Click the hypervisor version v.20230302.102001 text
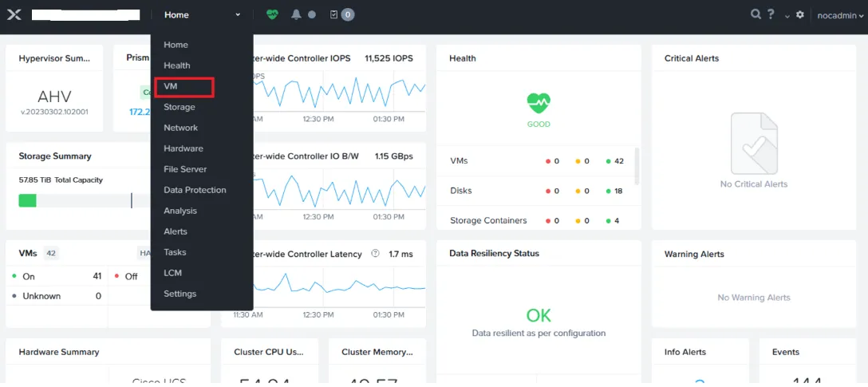The height and width of the screenshot is (387, 868). tap(54, 111)
